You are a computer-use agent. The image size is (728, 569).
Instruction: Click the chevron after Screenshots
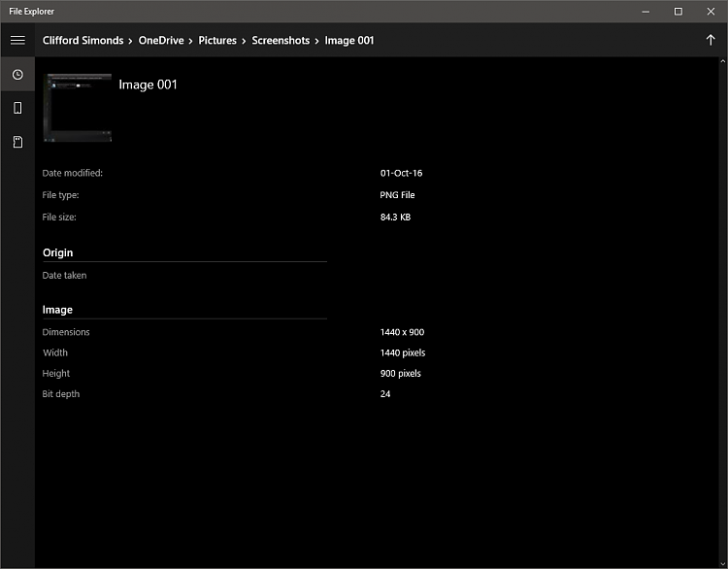[x=316, y=42]
